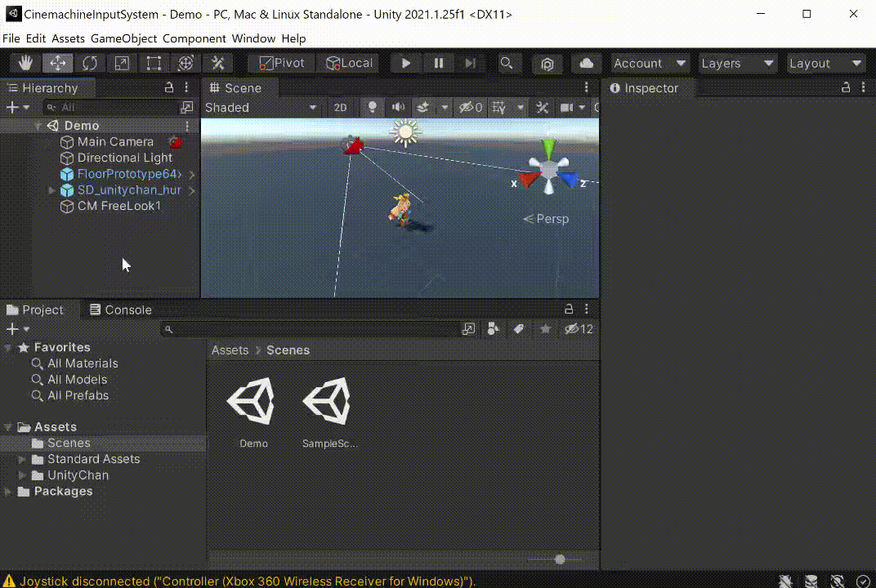Open scene camera settings icon
This screenshot has width=876, height=588.
567,108
